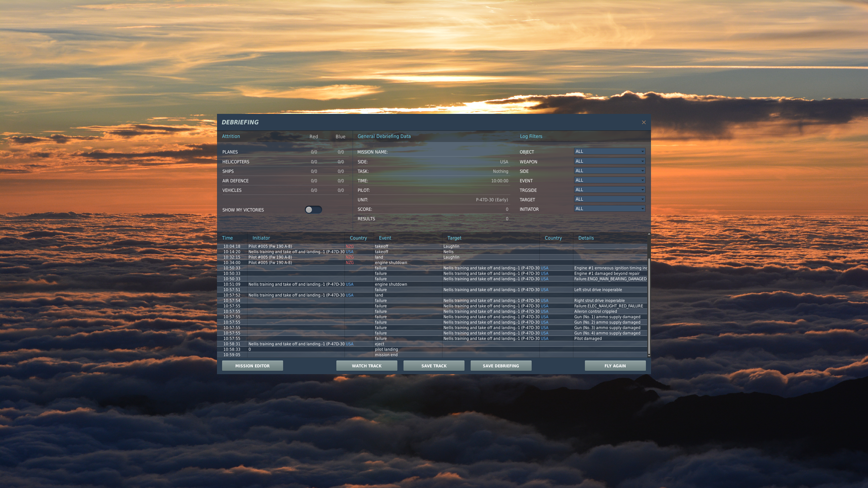868x488 pixels.
Task: Click the Save Track button
Action: point(434,366)
